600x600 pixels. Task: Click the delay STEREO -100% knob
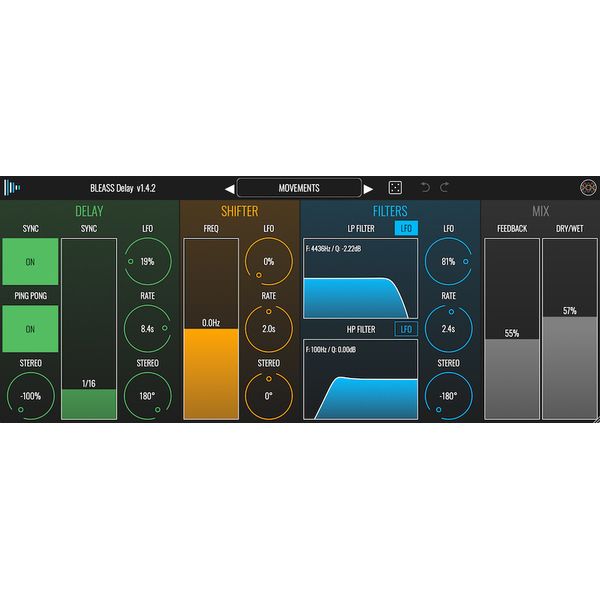(x=29, y=396)
